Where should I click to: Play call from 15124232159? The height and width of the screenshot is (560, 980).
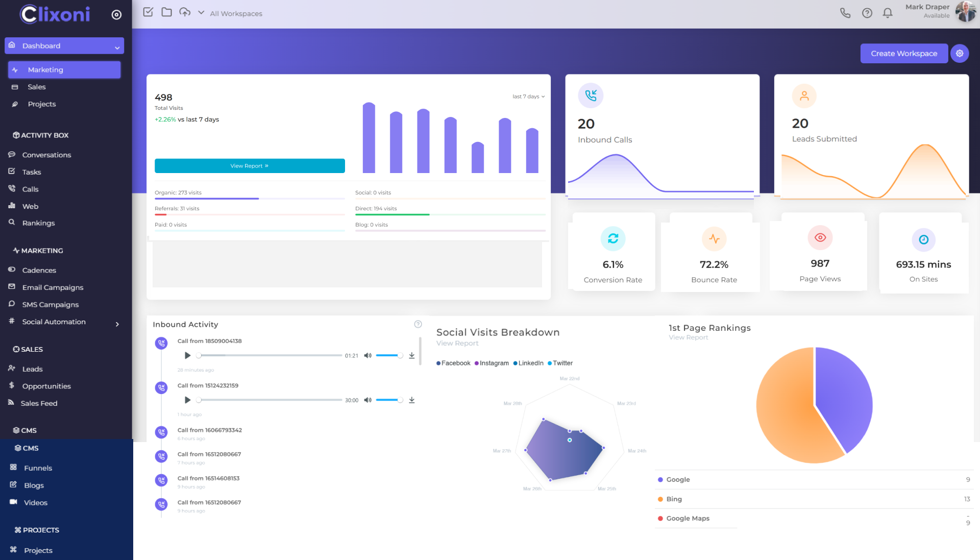(x=187, y=400)
